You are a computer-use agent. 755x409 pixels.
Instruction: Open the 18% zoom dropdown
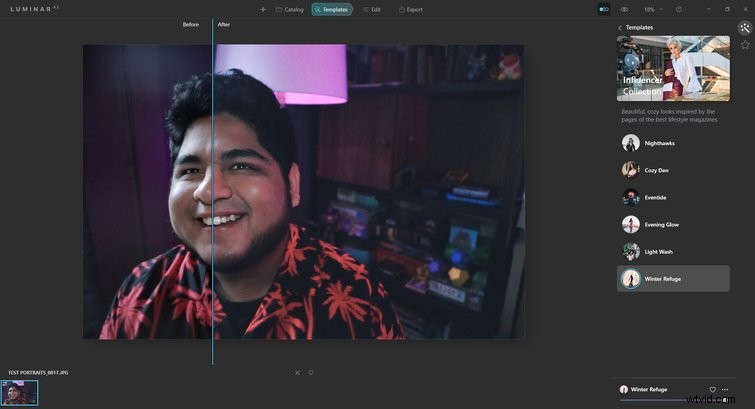pos(653,10)
